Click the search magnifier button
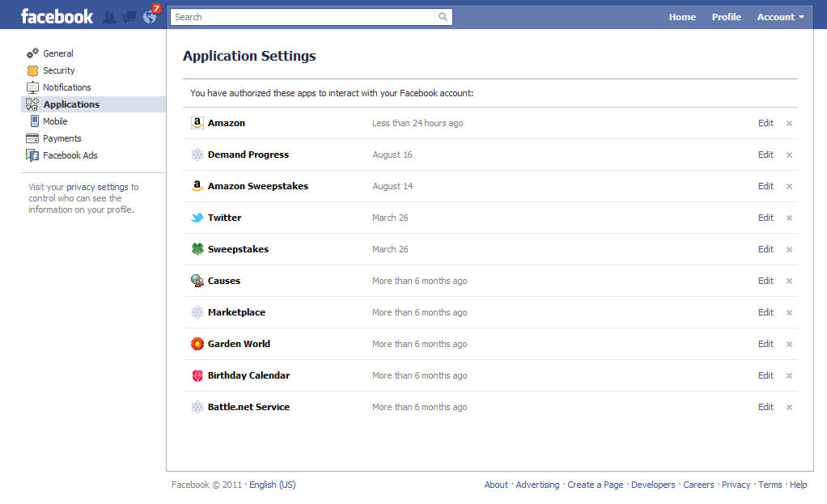The image size is (827, 504). click(x=443, y=17)
